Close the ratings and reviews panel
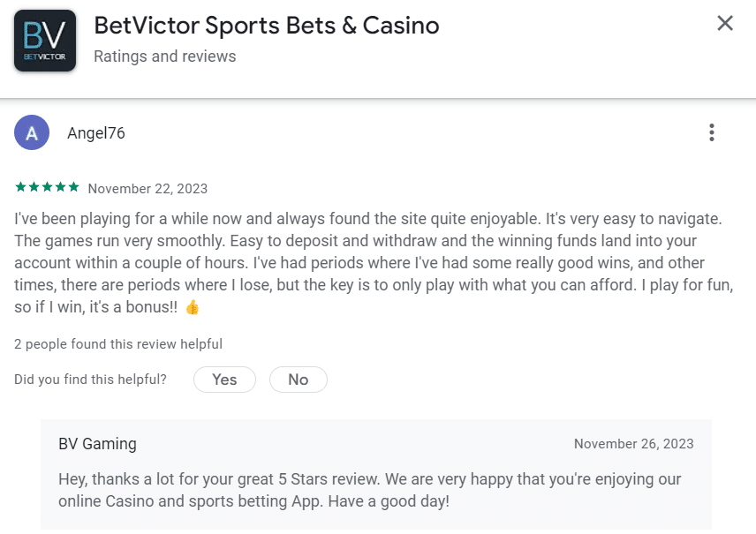The height and width of the screenshot is (534, 756). [725, 24]
